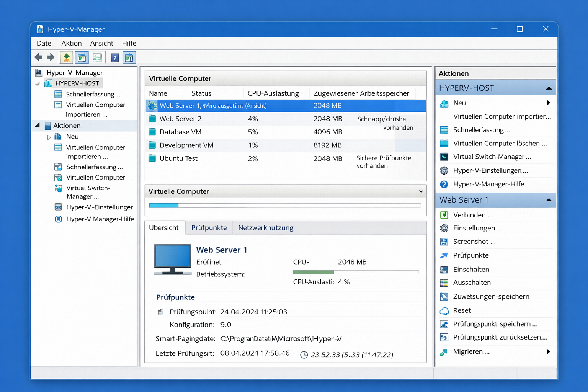
Task: Click the Virtual Switch-Manager icon in Aktionen pane
Action: [444, 157]
